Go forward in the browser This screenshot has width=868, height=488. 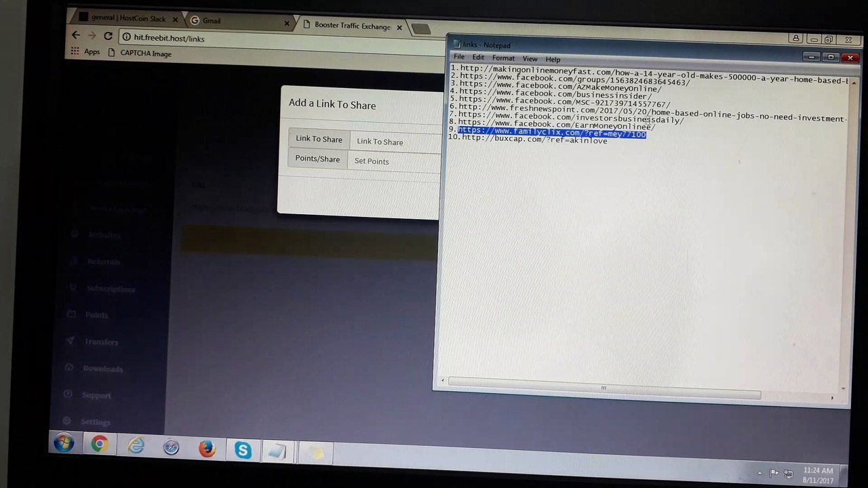click(92, 36)
